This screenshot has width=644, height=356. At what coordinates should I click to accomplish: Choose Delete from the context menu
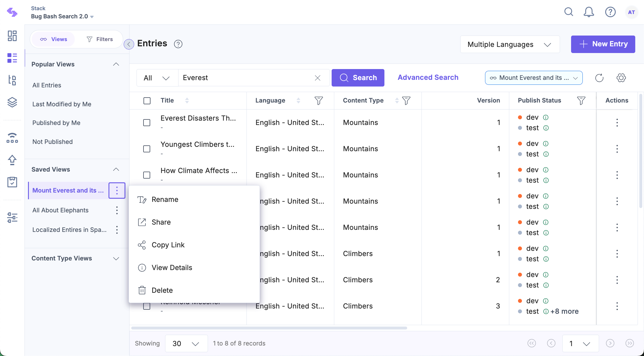pos(194,290)
